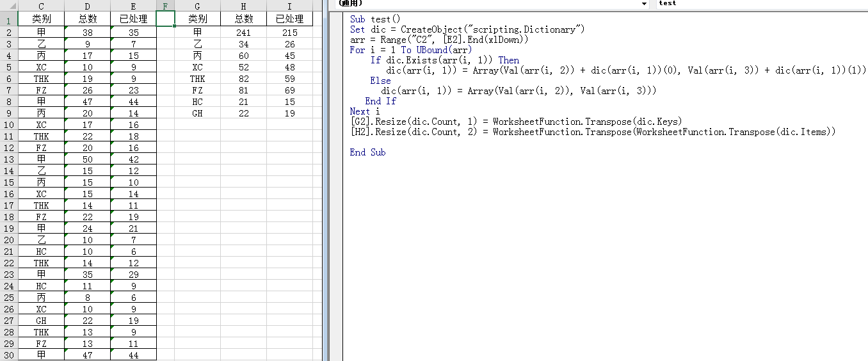
Task: Select row 10 header
Action: pos(9,124)
